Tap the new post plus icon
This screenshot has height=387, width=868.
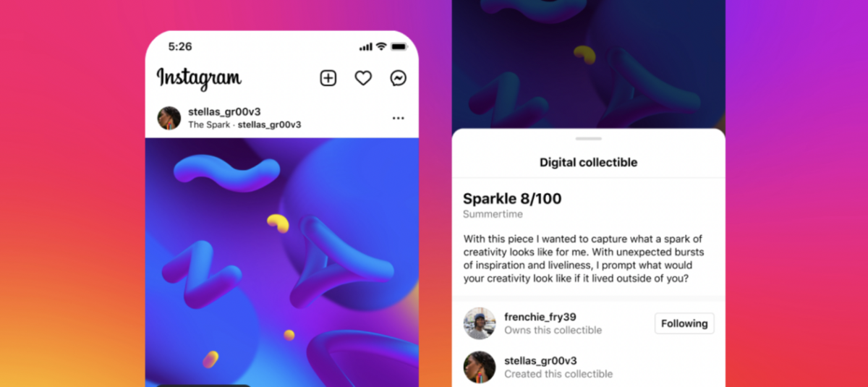328,78
